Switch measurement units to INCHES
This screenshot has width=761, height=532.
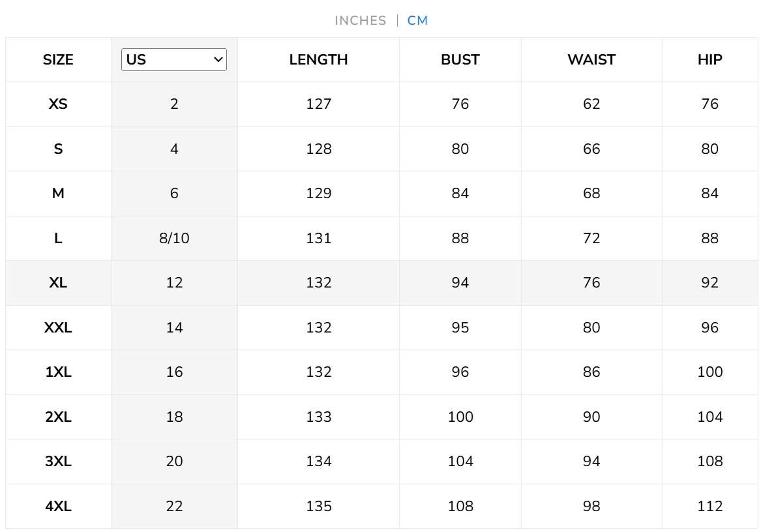coord(360,21)
